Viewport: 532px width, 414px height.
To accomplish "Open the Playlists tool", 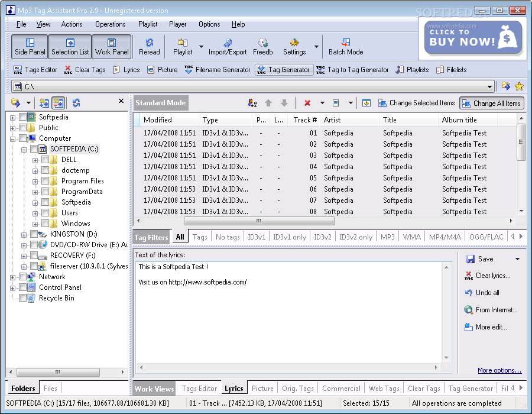I will click(x=412, y=70).
